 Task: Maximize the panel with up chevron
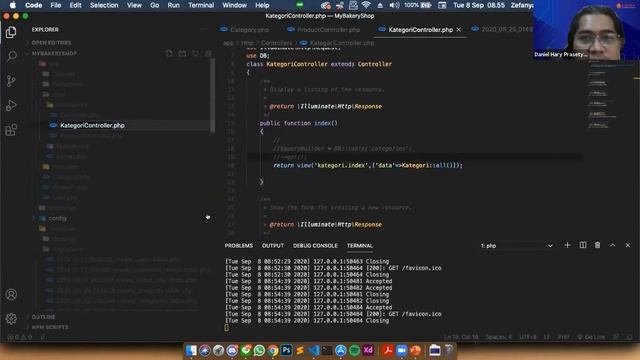pos(613,245)
